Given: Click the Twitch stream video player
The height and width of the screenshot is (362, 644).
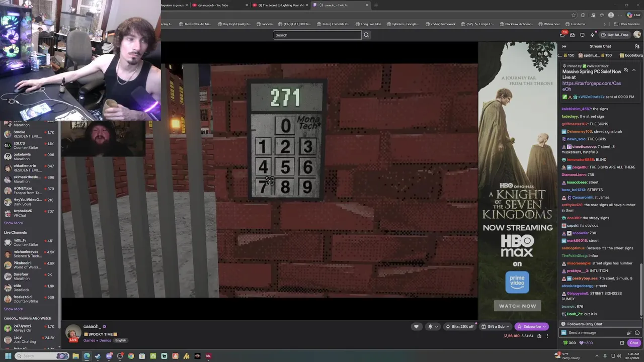Looking at the screenshot, I should [269, 180].
